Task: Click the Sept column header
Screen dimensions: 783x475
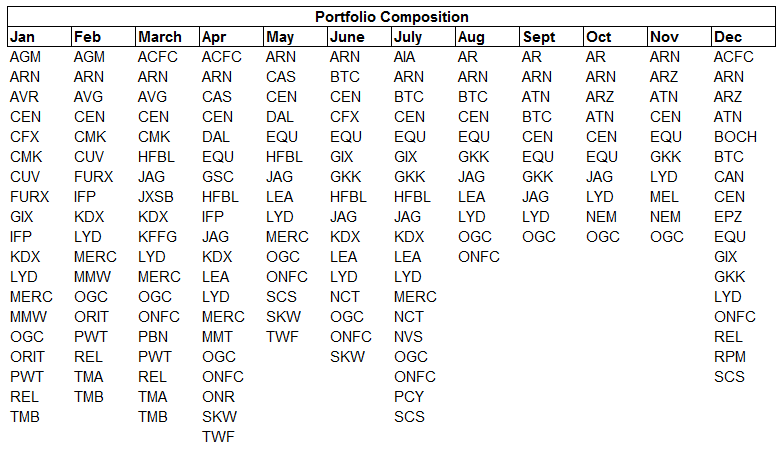Action: [538, 37]
